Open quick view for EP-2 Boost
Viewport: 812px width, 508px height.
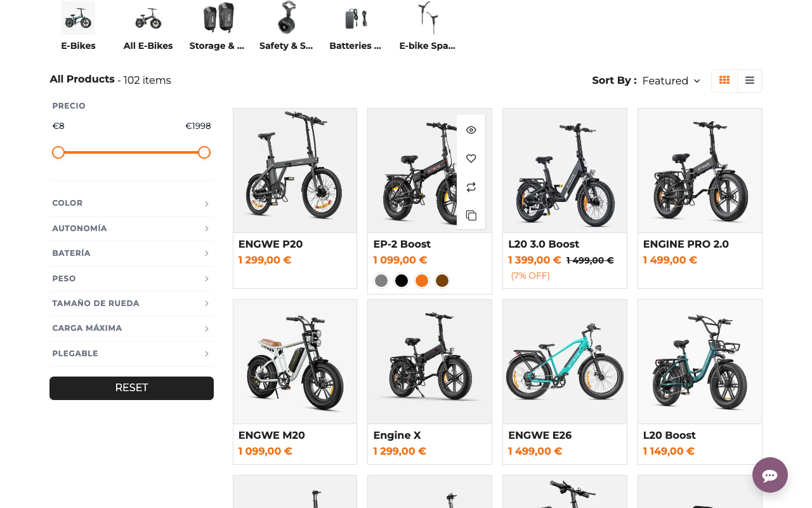471,130
